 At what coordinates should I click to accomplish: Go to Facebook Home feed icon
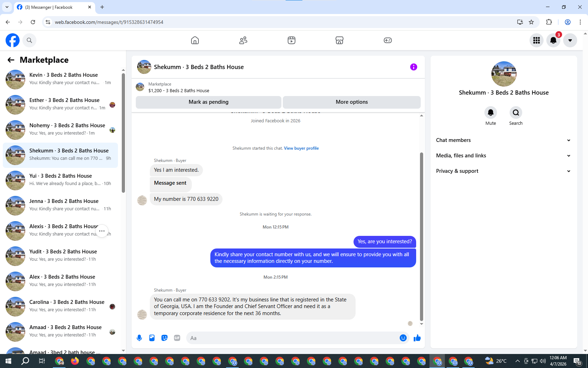(195, 40)
